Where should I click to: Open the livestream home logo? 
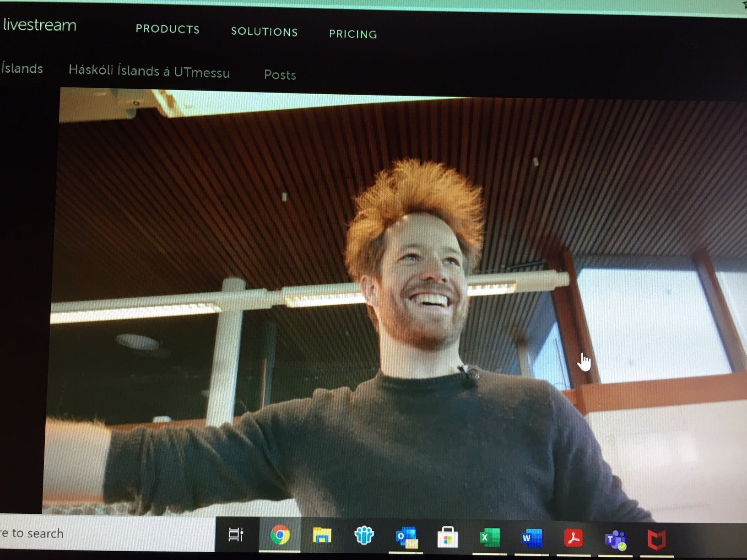point(39,25)
